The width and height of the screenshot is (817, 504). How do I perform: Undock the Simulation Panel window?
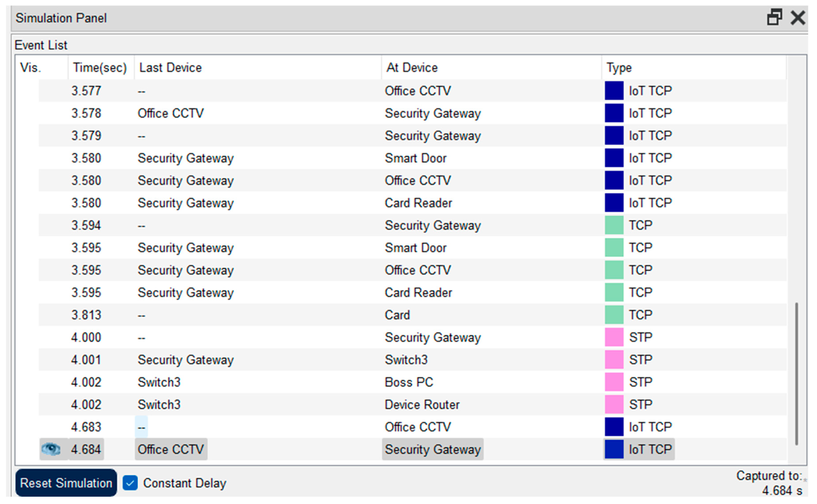(x=774, y=17)
